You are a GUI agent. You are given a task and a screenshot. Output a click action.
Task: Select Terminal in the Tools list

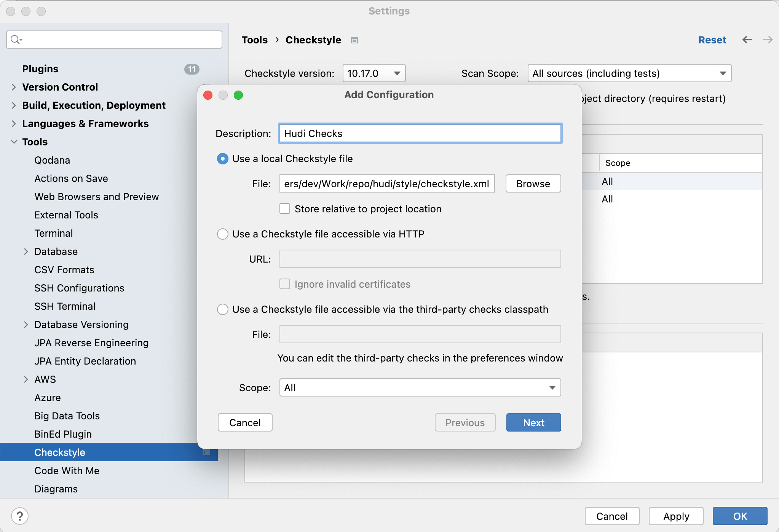pyautogui.click(x=54, y=233)
